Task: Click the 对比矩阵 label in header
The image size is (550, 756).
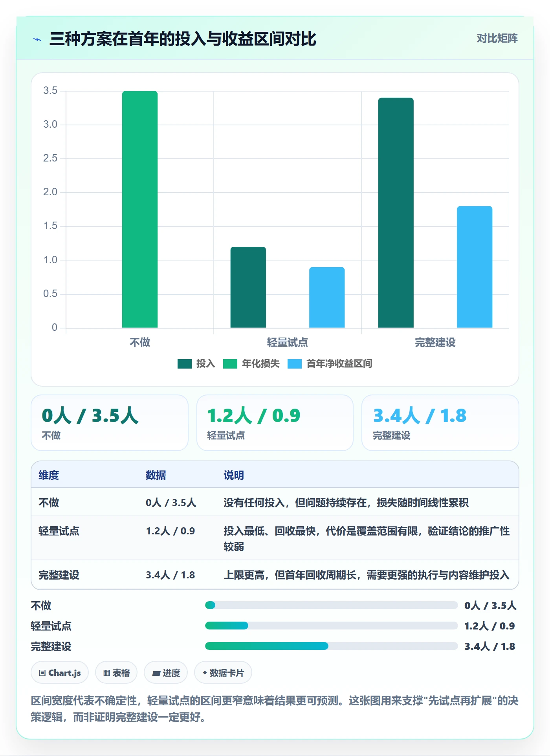Action: pyautogui.click(x=497, y=38)
